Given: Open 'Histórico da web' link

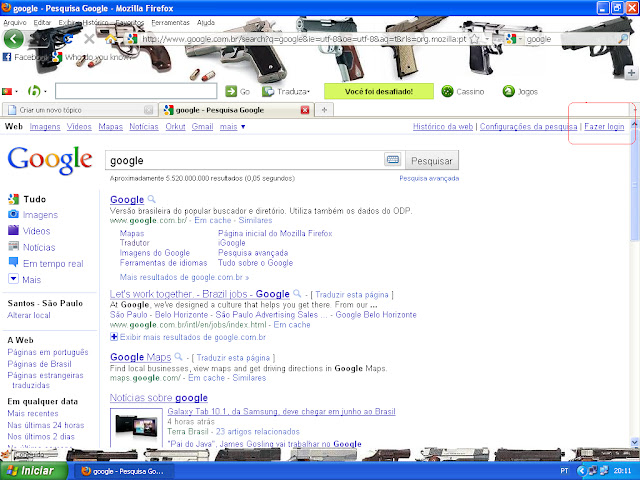Looking at the screenshot, I should pos(443,127).
